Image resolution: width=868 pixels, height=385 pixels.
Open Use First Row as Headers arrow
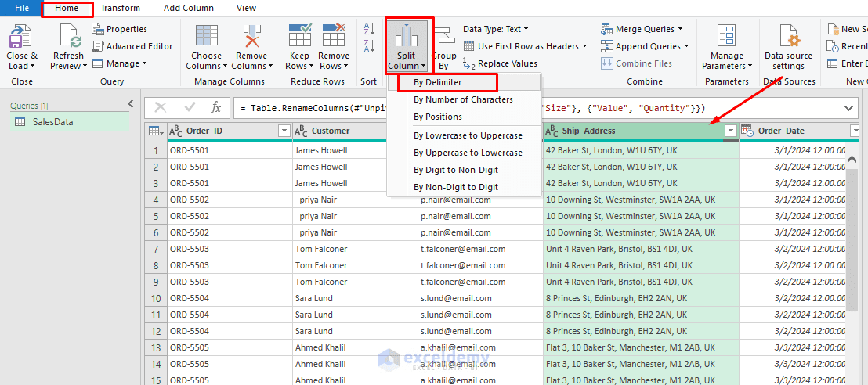(584, 46)
